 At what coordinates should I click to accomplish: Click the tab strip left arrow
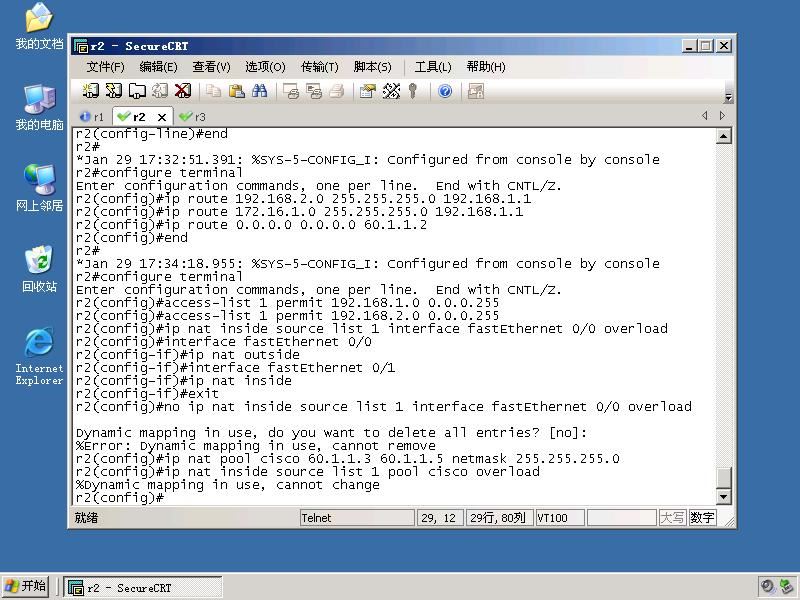(705, 116)
